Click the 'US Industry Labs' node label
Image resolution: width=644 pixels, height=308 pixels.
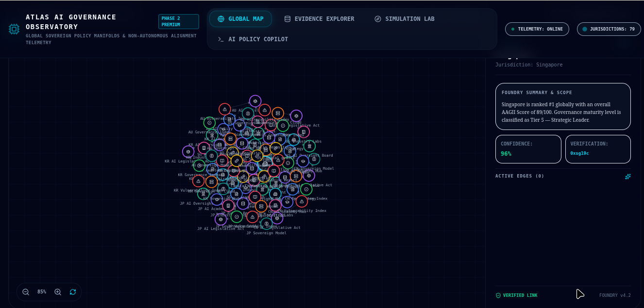click(x=303, y=142)
